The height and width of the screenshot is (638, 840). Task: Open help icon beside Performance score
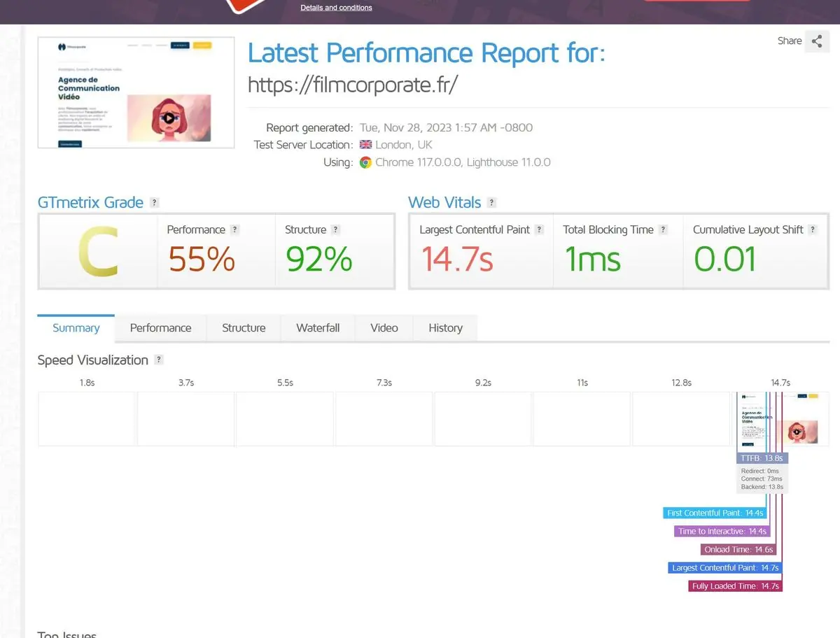[235, 229]
